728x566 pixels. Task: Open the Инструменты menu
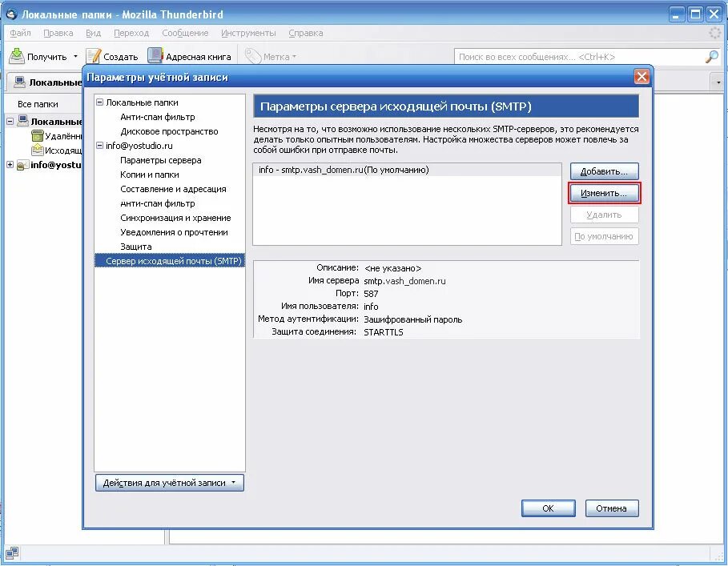coord(248,33)
